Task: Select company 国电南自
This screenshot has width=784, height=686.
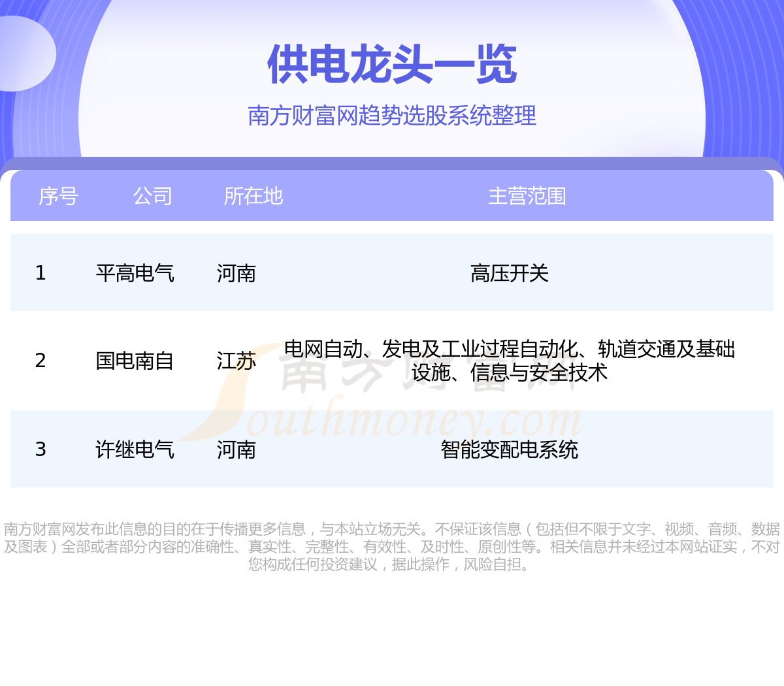Action: [135, 361]
